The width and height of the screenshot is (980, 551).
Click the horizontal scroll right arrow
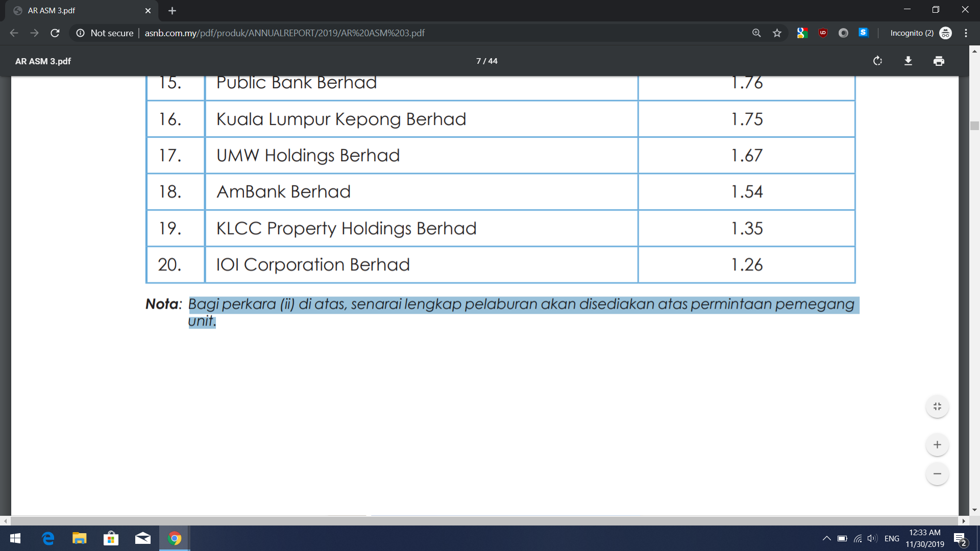pos(964,521)
